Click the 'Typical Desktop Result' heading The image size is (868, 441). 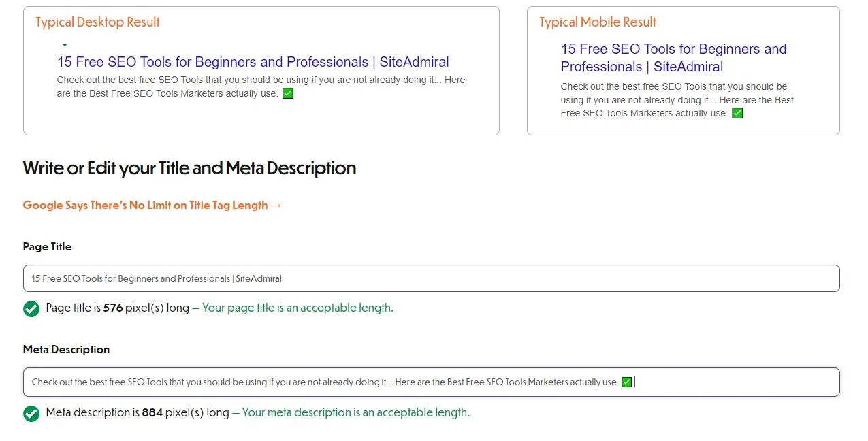(x=97, y=22)
